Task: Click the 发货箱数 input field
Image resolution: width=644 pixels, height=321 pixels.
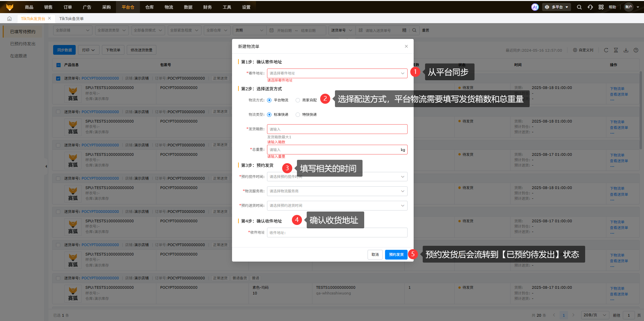Action: [337, 129]
